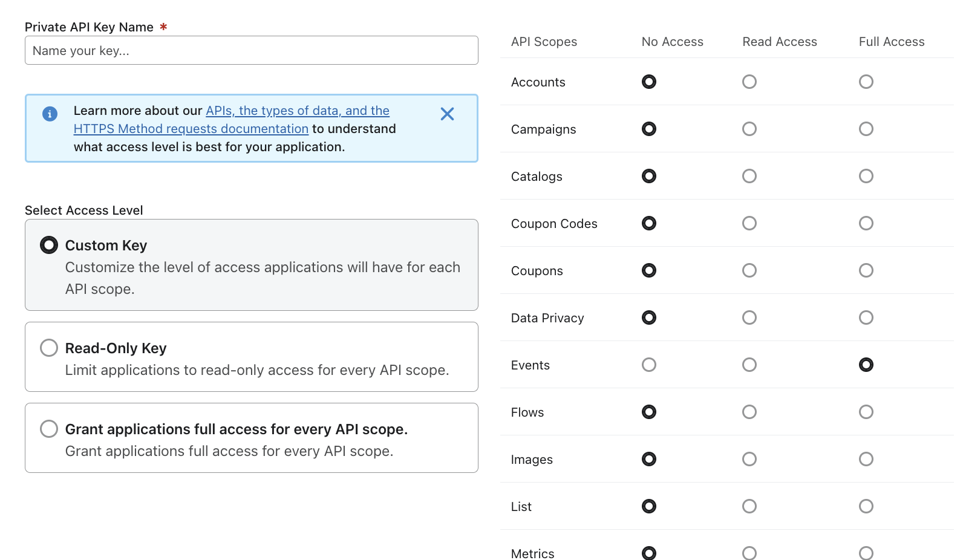
Task: Click the 'List' scope label
Action: (x=521, y=507)
